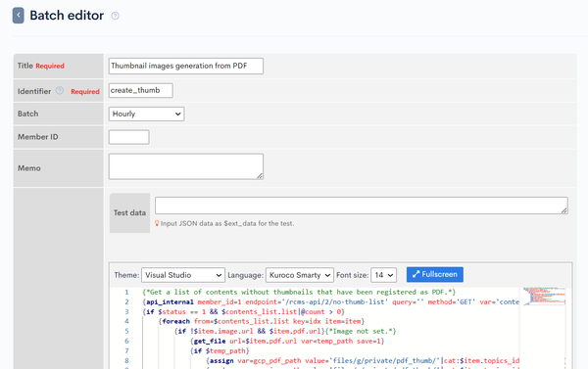Click the back arrow beside Batch editor

(18, 16)
